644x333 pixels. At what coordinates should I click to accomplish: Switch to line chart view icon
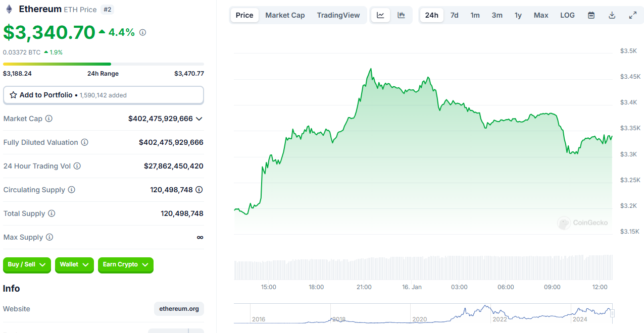[x=380, y=15]
